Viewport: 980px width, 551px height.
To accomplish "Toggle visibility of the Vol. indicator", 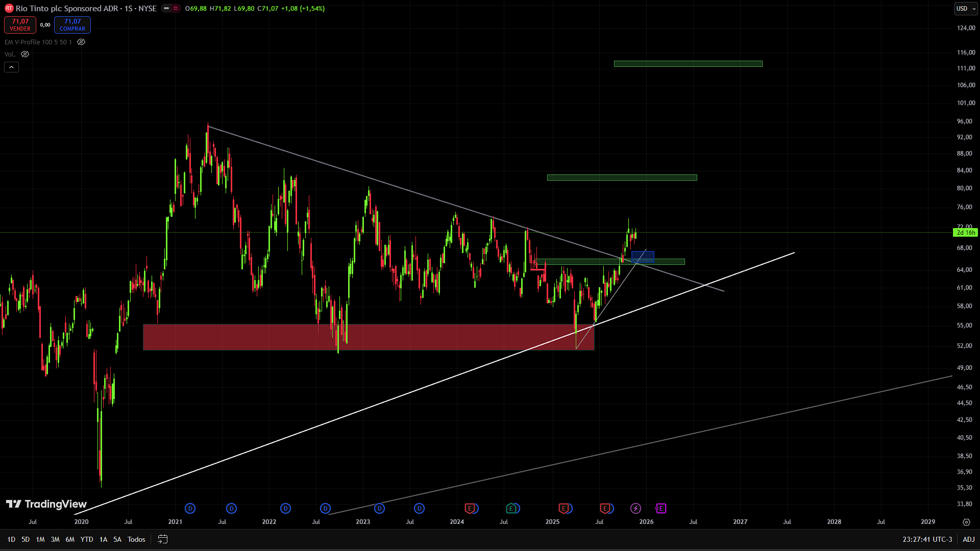I will [x=25, y=54].
